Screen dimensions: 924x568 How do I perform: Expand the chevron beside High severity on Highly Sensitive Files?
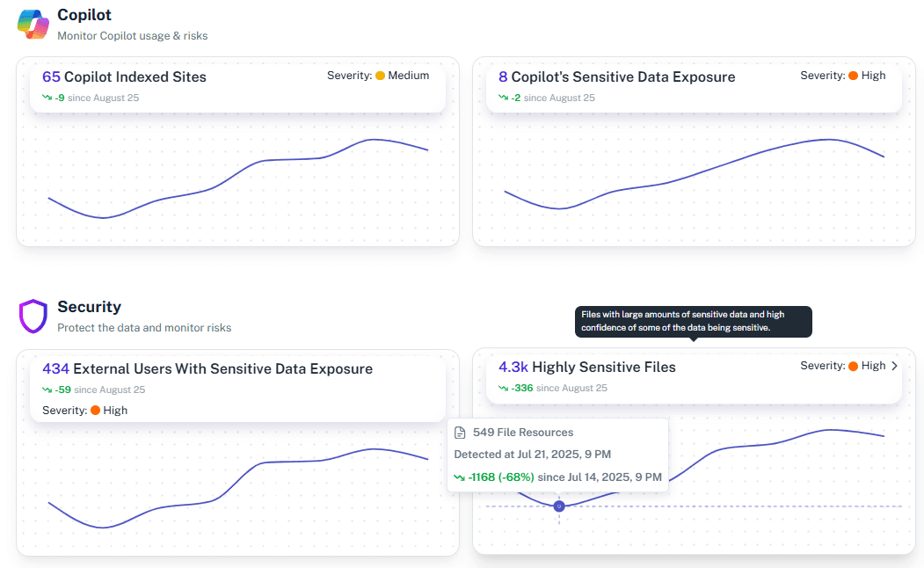coord(896,366)
